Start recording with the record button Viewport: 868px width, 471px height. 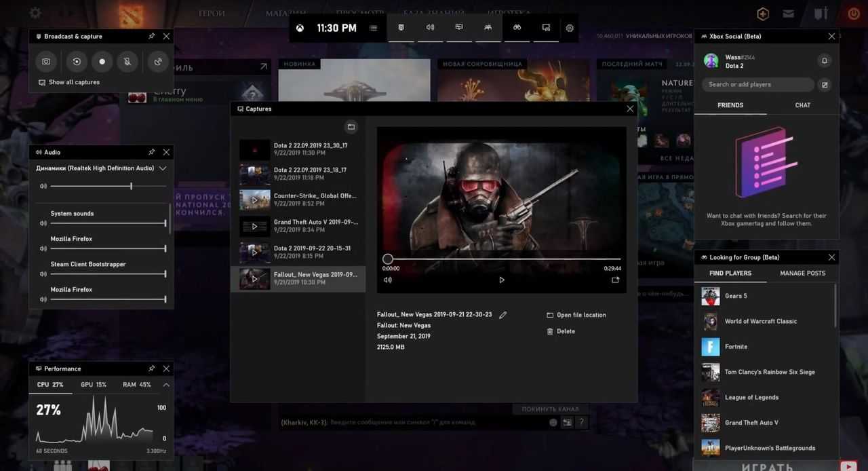102,61
